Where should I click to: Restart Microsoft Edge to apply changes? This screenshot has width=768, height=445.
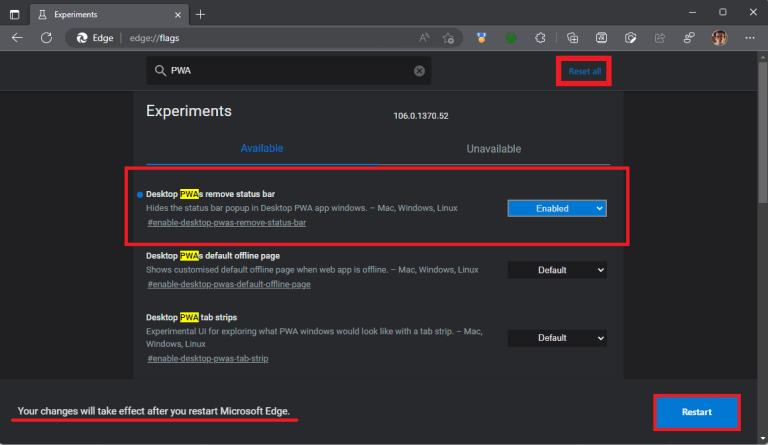(696, 412)
